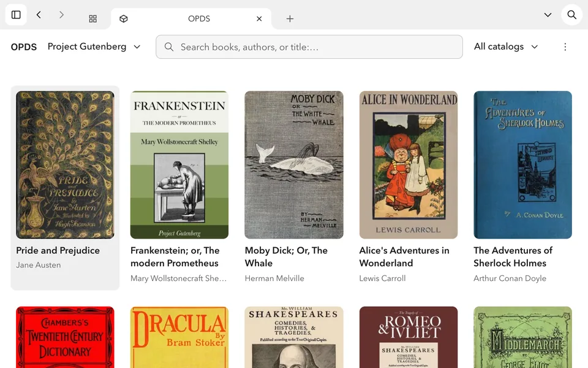Go back with the left arrow

[x=39, y=15]
